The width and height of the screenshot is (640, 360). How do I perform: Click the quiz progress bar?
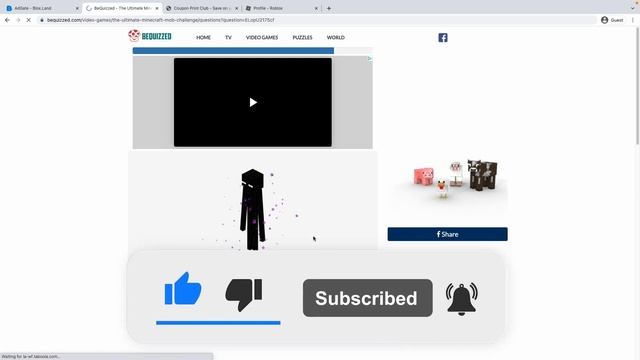point(252,51)
